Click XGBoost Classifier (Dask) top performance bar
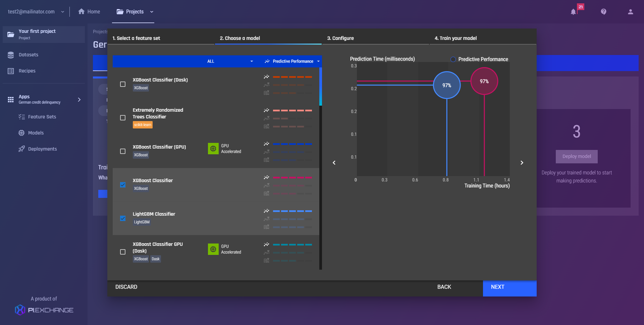Screen dimensions: 644x325 (292, 77)
